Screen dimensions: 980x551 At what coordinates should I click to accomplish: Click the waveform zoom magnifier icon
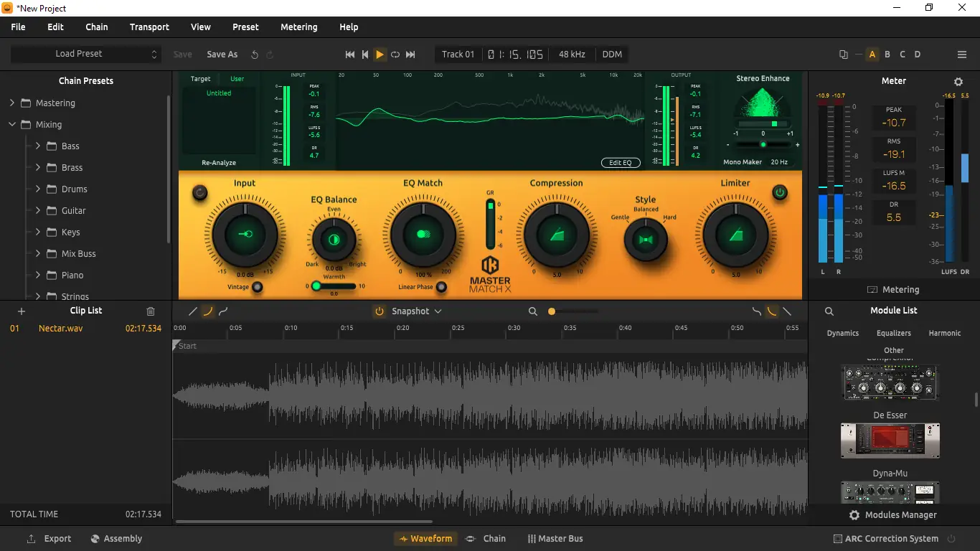click(x=533, y=311)
